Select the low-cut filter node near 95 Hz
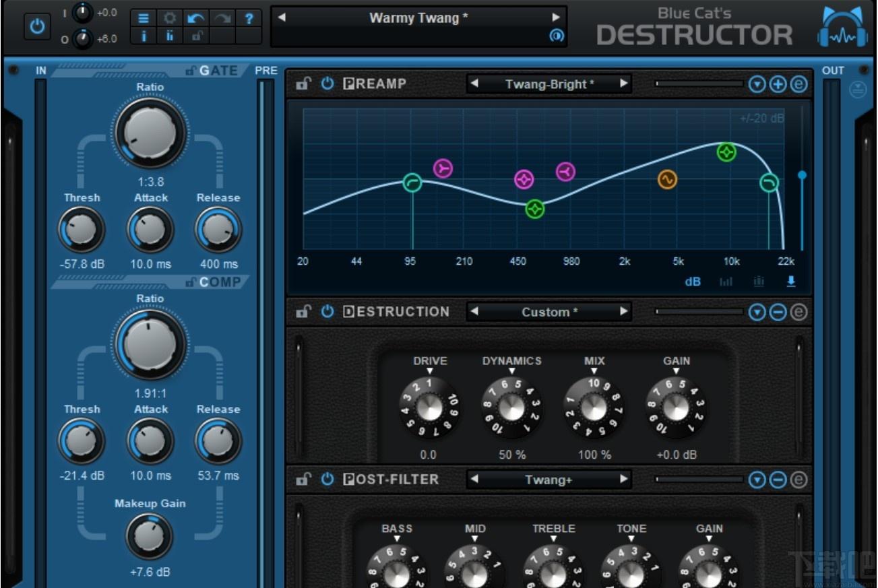This screenshot has width=878, height=588. (412, 183)
